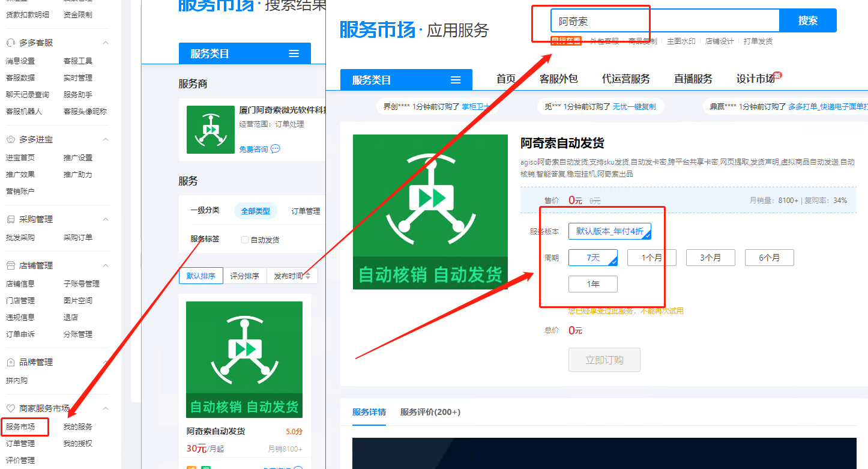Collapse the 商家服务市场 section
This screenshot has height=469, width=868.
point(106,408)
